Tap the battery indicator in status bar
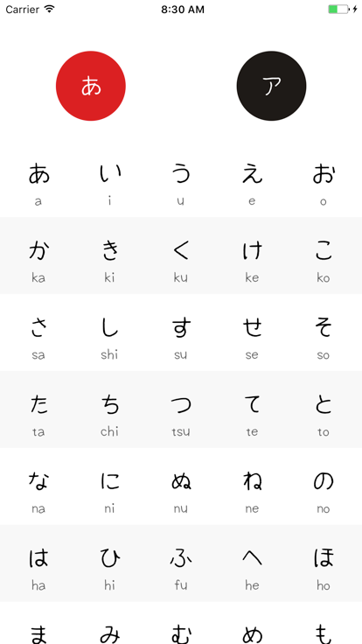The width and height of the screenshot is (362, 644). coord(339,9)
